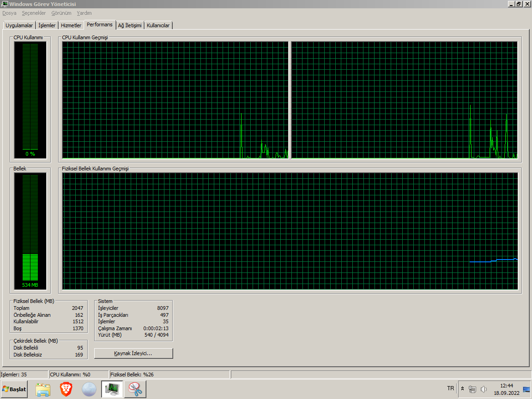Click the clock showing 12:44

pyautogui.click(x=507, y=386)
